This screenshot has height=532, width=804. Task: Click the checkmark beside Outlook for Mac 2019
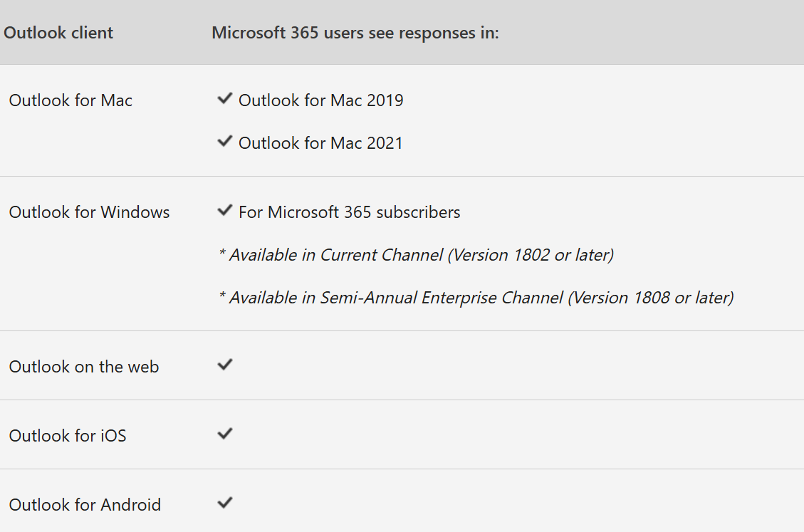tap(224, 98)
